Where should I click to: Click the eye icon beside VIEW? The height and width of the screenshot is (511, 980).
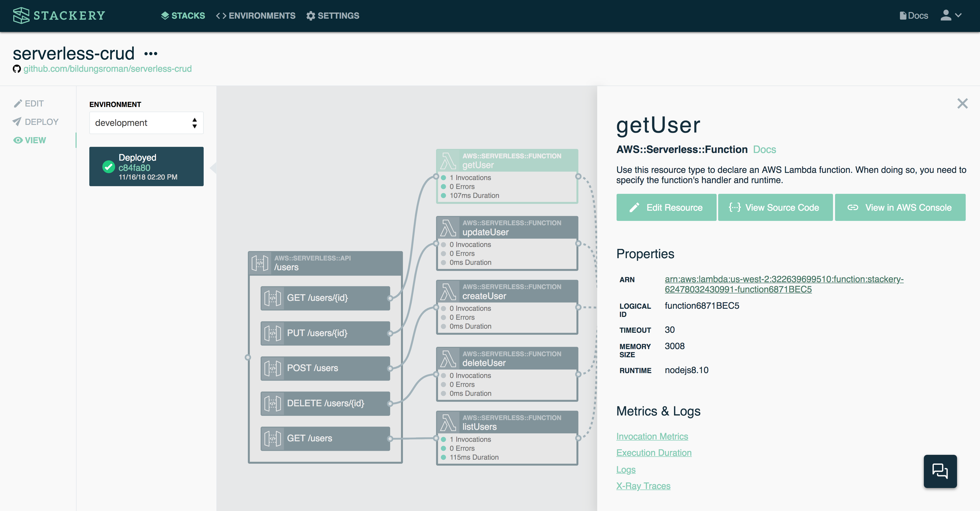click(18, 140)
